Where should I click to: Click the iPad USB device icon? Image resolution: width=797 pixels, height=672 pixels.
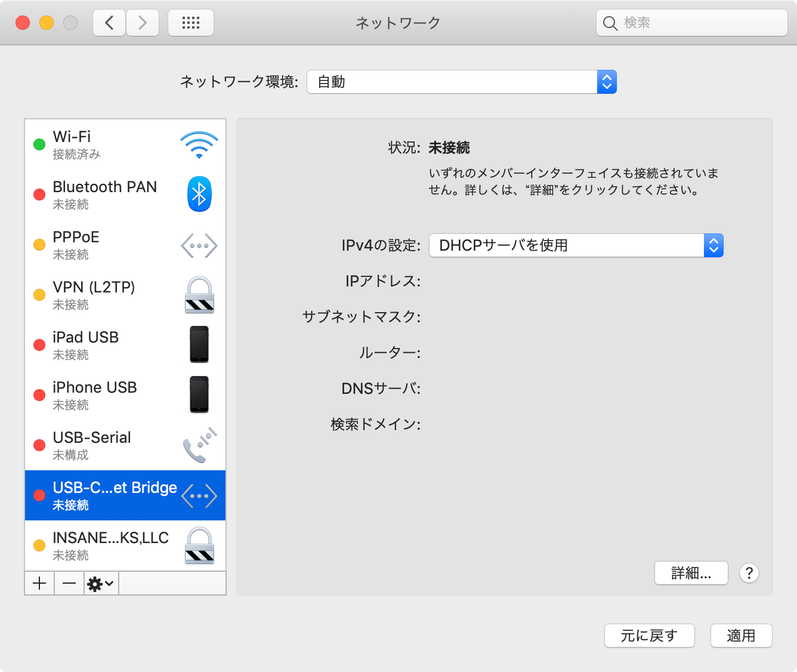coord(199,344)
